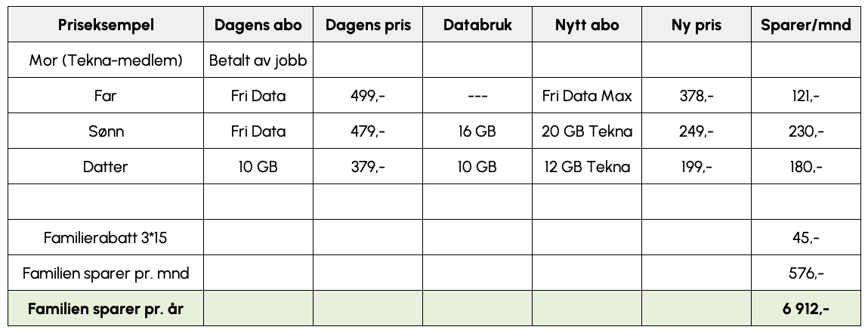The width and height of the screenshot is (868, 333).
Task: Click the 12 GB Tekna cell
Action: pos(587,167)
